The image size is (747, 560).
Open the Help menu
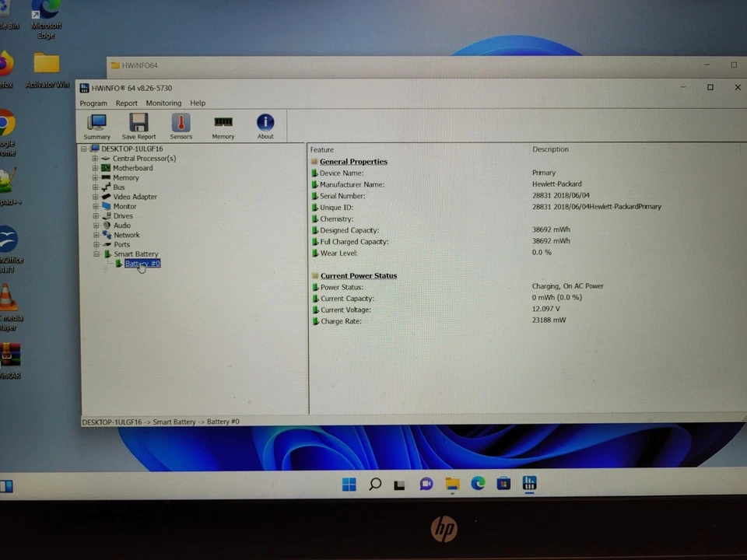(198, 103)
